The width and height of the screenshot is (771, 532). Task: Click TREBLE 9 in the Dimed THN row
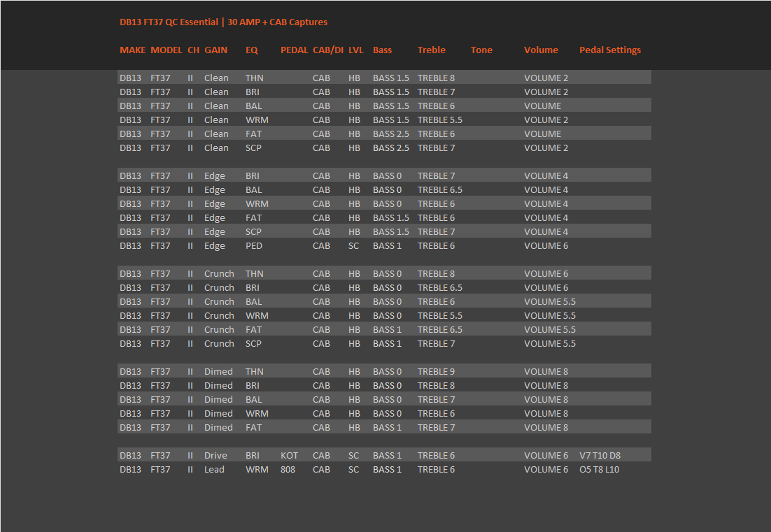436,371
